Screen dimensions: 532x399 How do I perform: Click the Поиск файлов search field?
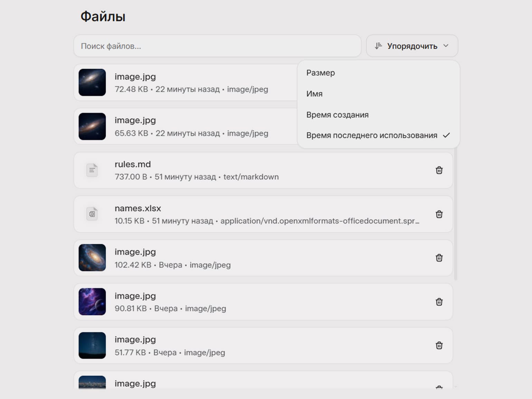click(217, 46)
